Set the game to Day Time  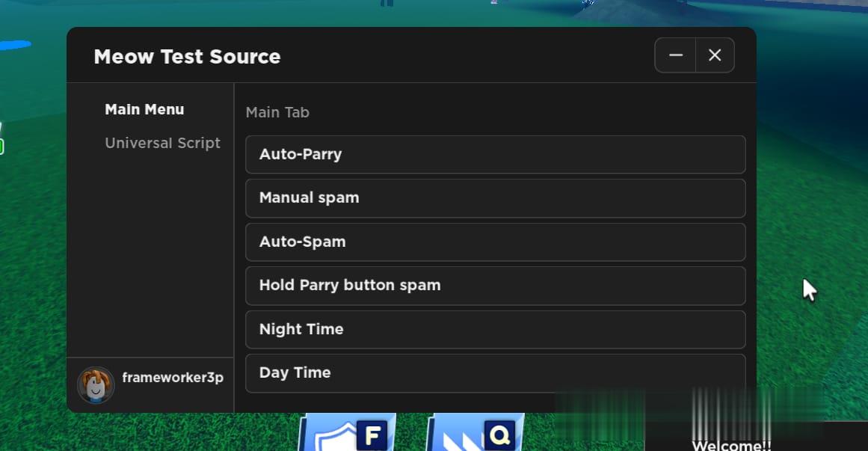(x=495, y=372)
